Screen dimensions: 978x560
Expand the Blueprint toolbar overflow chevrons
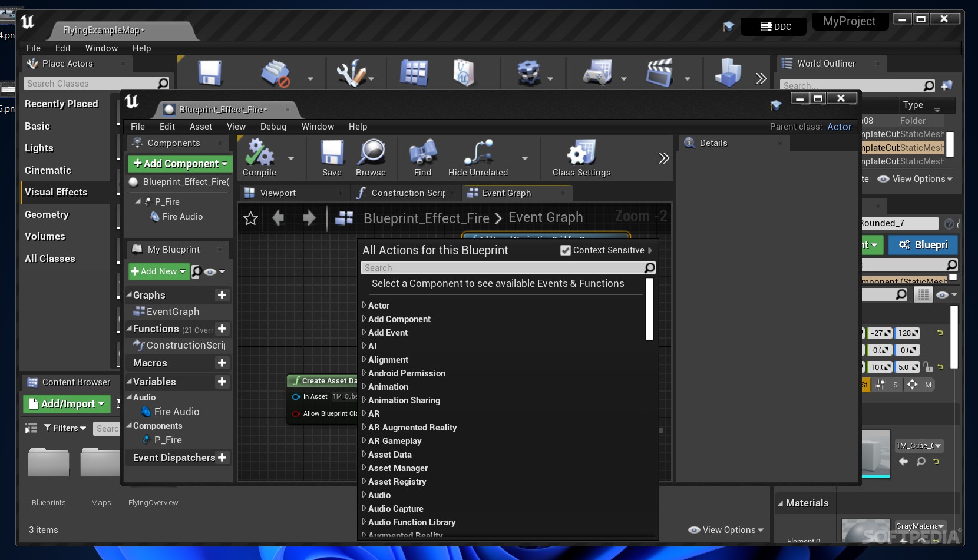click(664, 158)
